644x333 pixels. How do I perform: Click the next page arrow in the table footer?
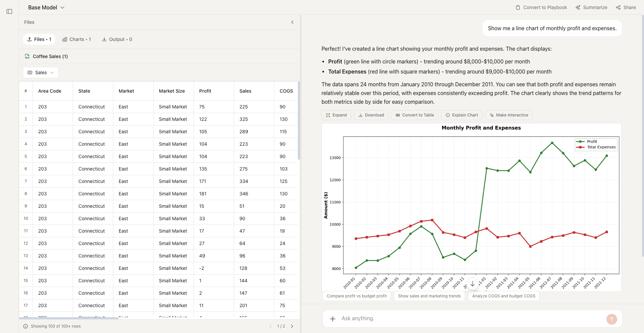pyautogui.click(x=292, y=326)
